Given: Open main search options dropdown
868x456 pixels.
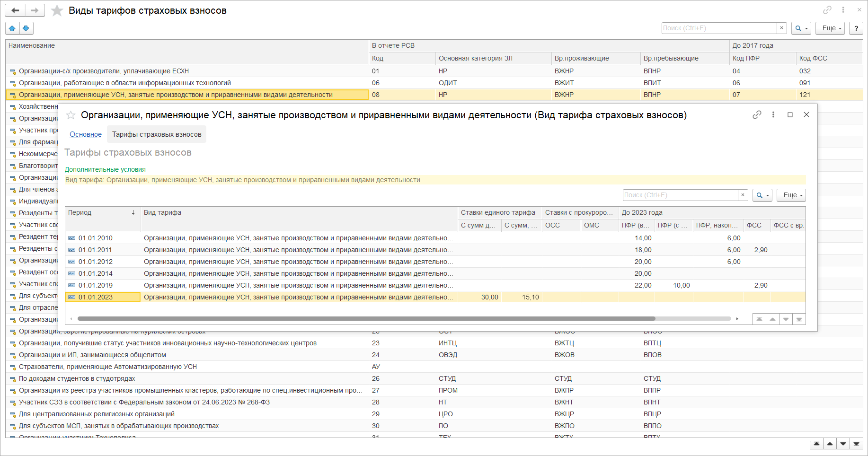Looking at the screenshot, I should pyautogui.click(x=801, y=28).
